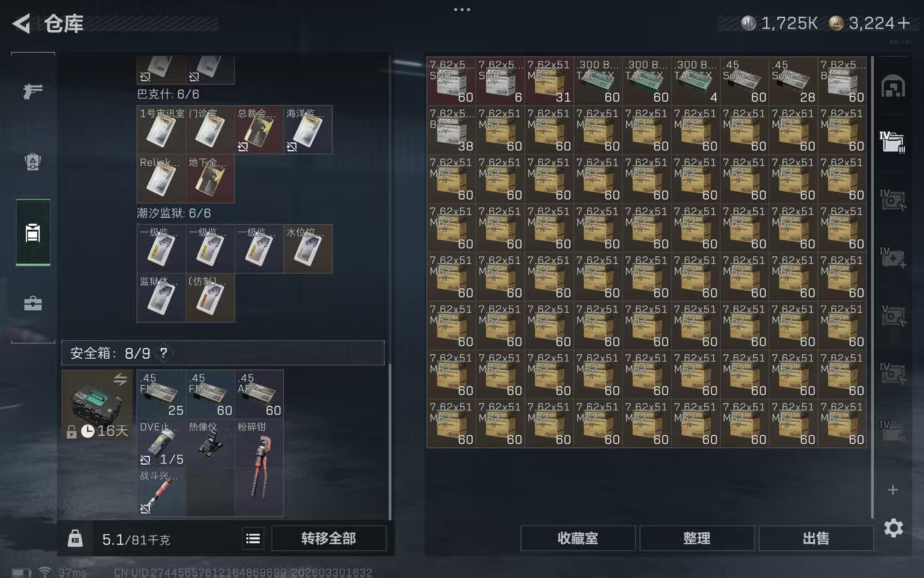Switch to the briefcase sidebar tab
The image size is (924, 578).
coord(33,303)
